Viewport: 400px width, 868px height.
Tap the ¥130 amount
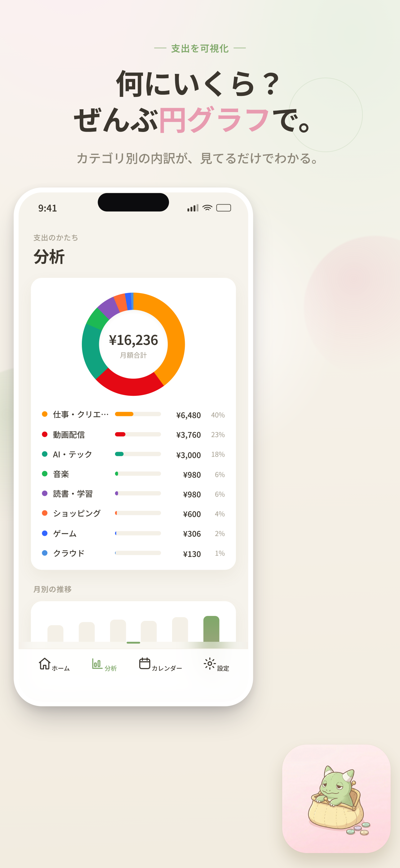(x=192, y=554)
